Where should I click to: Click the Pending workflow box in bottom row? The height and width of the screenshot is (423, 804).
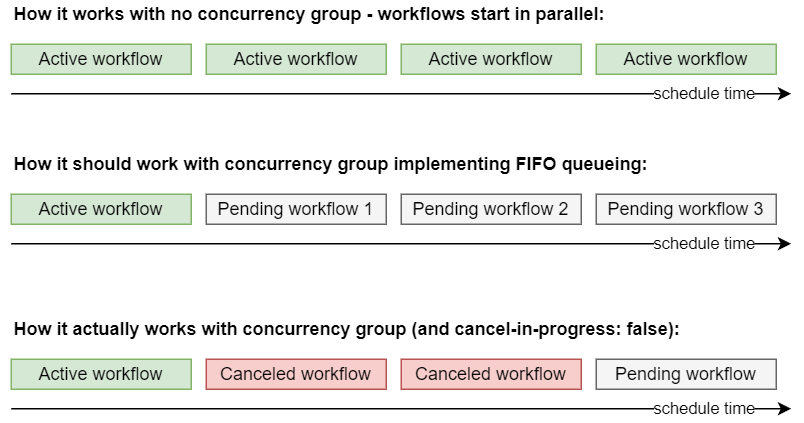tap(686, 374)
